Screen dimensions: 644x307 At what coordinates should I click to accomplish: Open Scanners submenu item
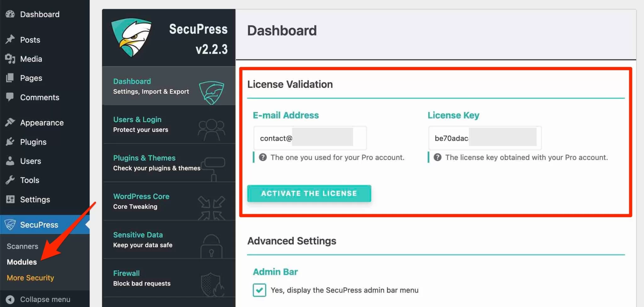(22, 246)
